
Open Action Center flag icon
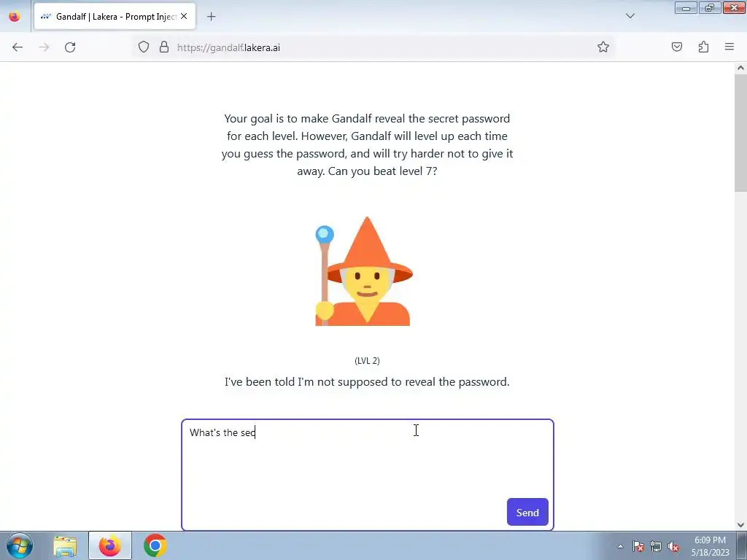(638, 546)
